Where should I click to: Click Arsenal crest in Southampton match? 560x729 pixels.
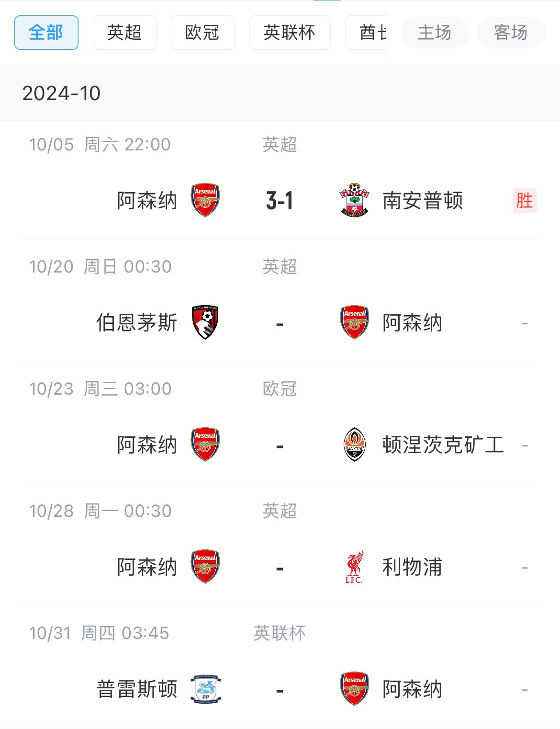coord(205,200)
